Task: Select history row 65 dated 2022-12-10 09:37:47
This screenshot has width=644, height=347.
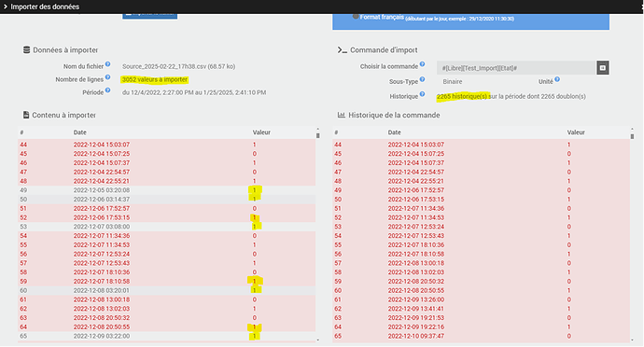Action: 481,336
